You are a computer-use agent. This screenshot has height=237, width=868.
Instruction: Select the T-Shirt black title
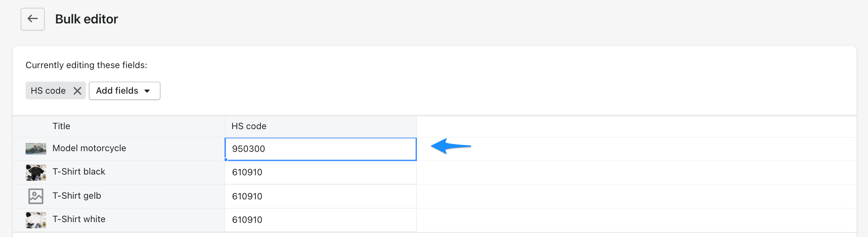pyautogui.click(x=79, y=172)
